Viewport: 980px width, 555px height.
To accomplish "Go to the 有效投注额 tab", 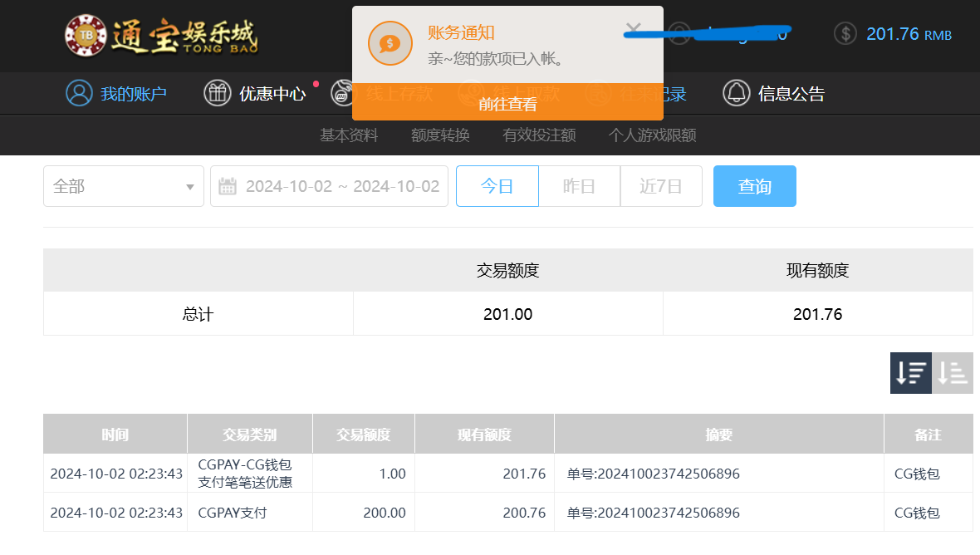I will [x=539, y=135].
